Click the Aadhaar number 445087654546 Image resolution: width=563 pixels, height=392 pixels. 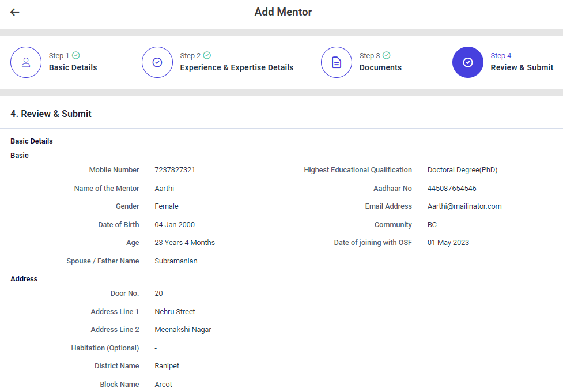(452, 189)
